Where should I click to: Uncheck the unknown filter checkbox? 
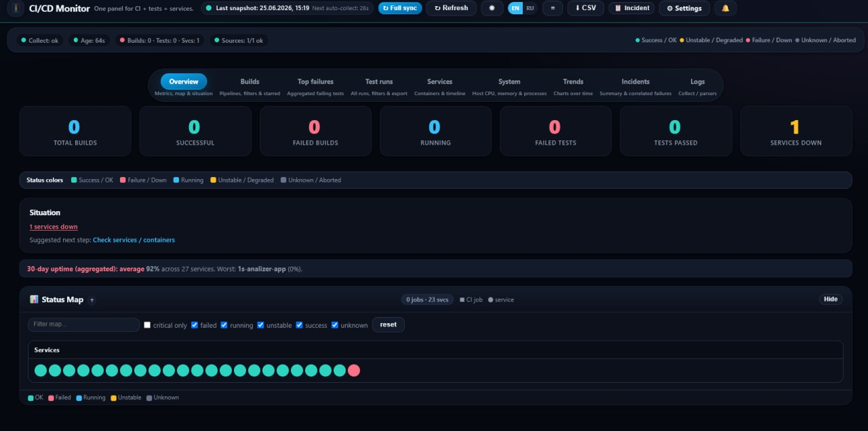click(x=334, y=325)
